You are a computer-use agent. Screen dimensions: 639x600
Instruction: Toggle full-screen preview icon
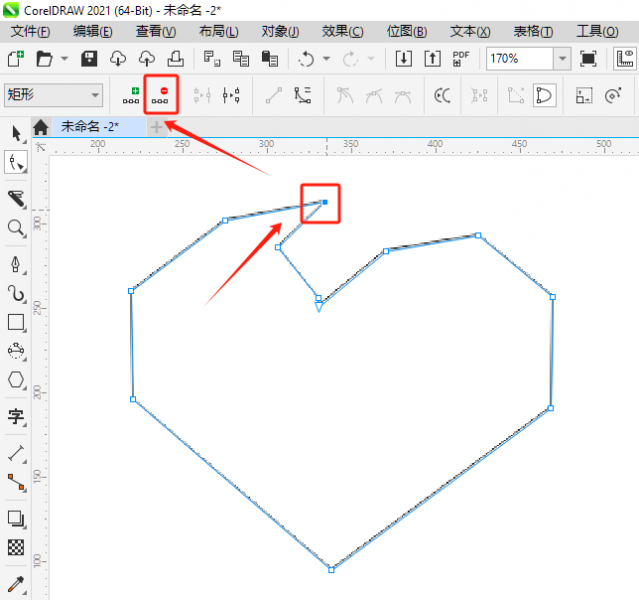tap(588, 59)
